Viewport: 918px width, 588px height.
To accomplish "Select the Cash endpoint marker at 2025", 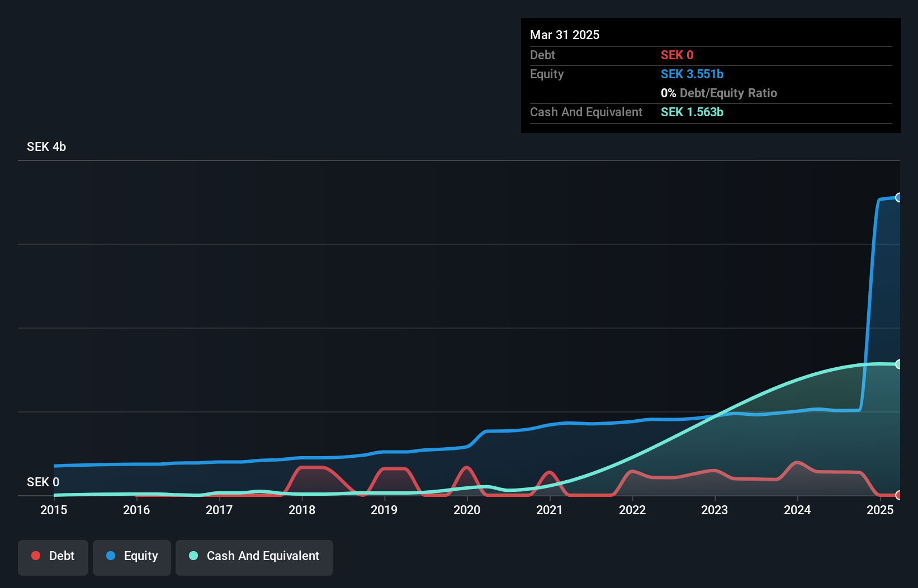I will [x=899, y=364].
